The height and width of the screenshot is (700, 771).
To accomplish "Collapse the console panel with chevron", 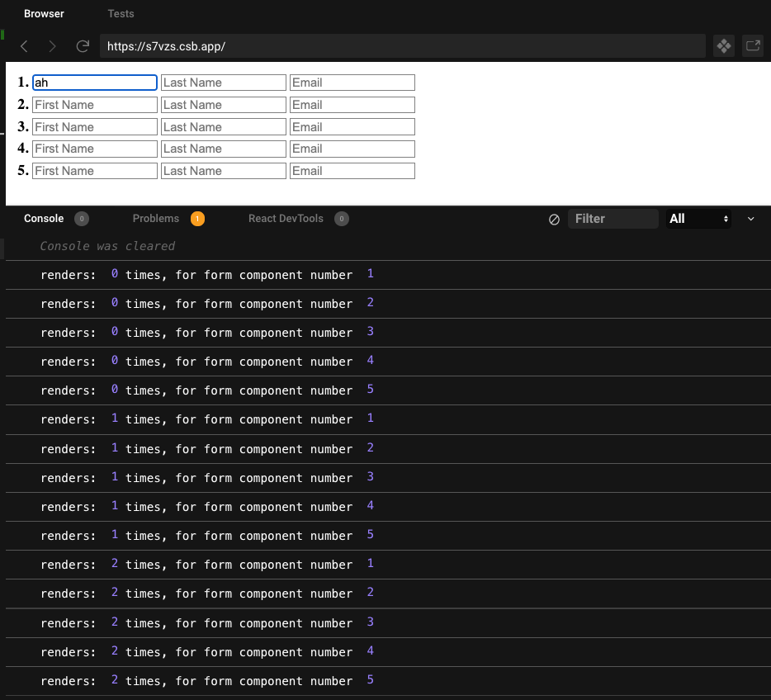I will pyautogui.click(x=750, y=219).
